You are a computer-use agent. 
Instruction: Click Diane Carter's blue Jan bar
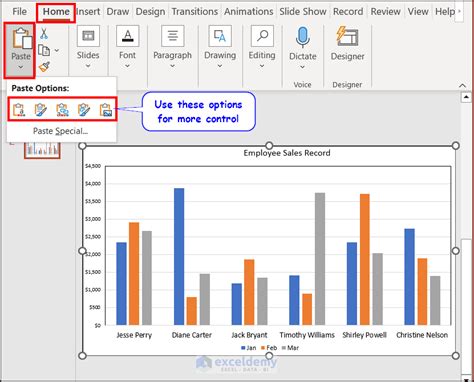click(x=179, y=256)
